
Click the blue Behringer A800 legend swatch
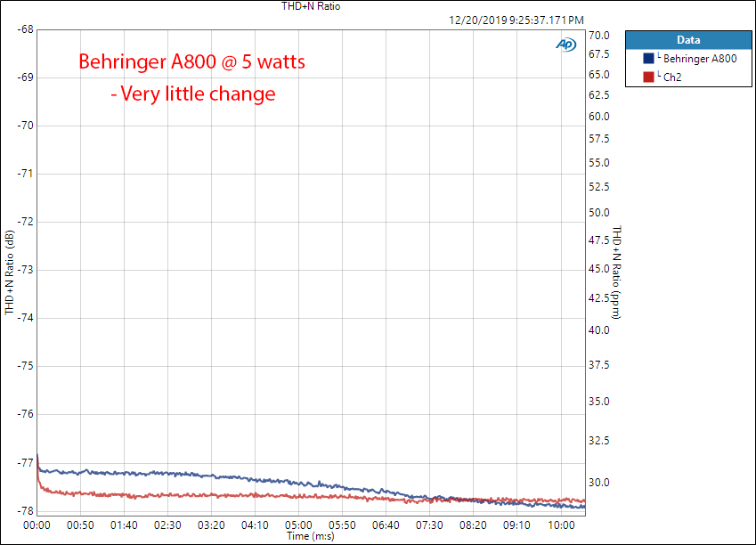click(648, 59)
